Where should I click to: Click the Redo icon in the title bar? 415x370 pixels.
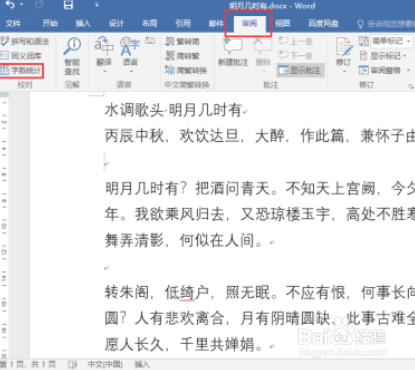coord(39,5)
